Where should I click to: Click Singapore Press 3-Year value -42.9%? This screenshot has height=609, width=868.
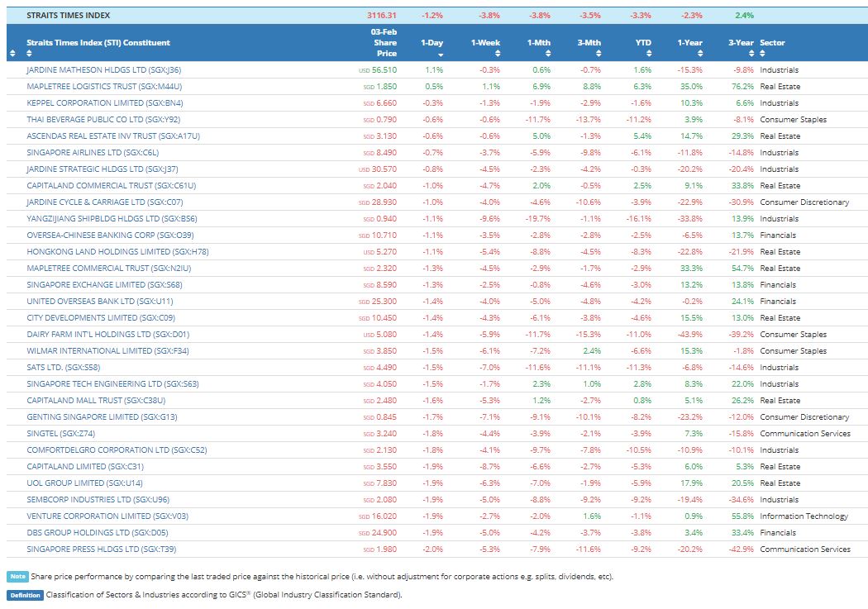[742, 550]
